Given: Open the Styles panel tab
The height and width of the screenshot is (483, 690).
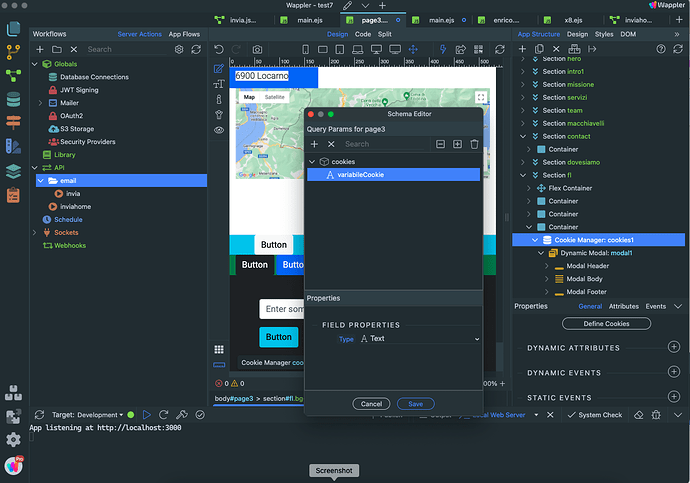Looking at the screenshot, I should (x=604, y=34).
